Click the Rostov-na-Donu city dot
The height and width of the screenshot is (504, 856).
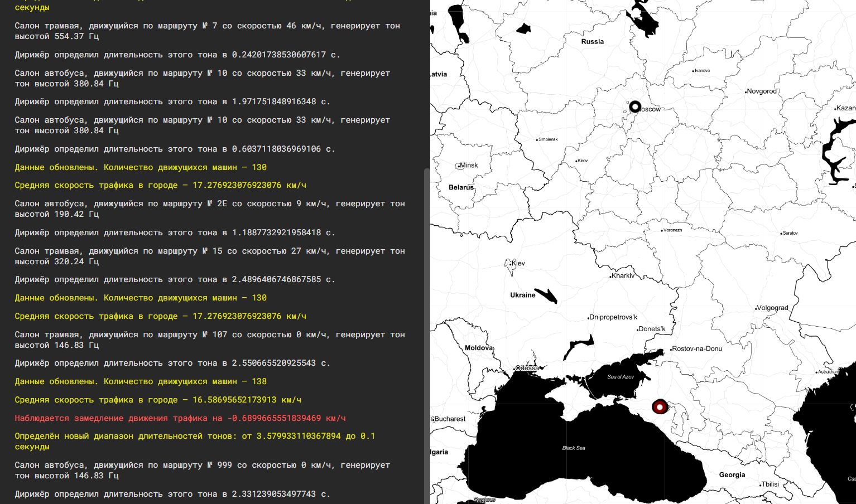click(671, 350)
